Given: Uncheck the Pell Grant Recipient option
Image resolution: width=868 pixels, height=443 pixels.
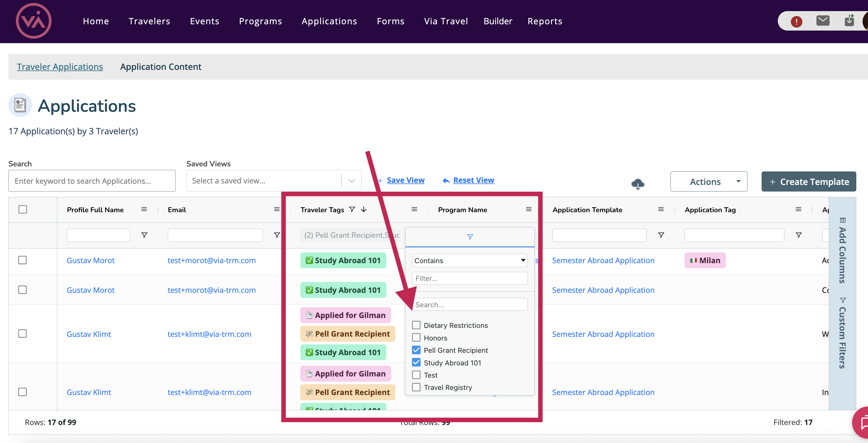Looking at the screenshot, I should 416,350.
